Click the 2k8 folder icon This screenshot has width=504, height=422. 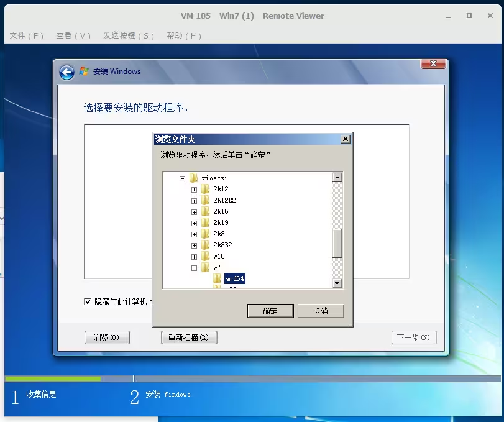206,234
